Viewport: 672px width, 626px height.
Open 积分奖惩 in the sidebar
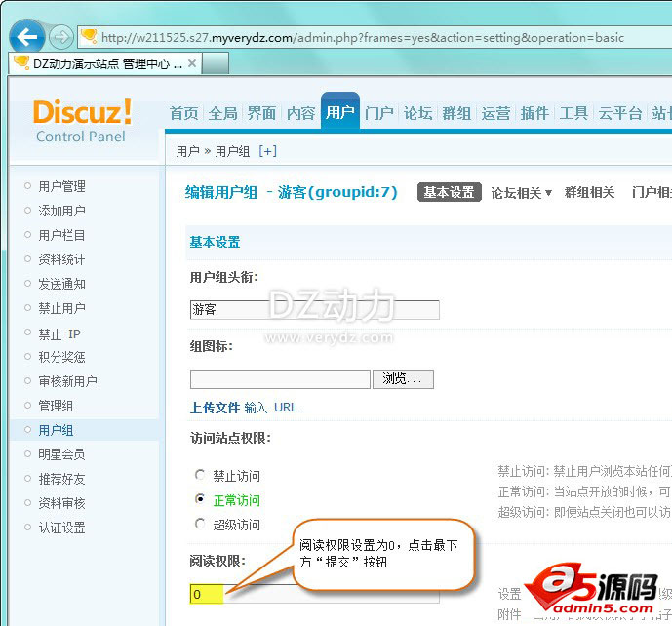(61, 357)
